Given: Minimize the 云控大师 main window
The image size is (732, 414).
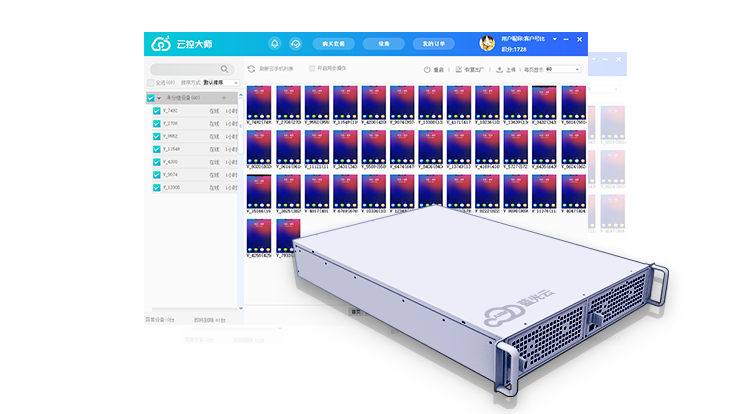Looking at the screenshot, I should tap(566, 40).
